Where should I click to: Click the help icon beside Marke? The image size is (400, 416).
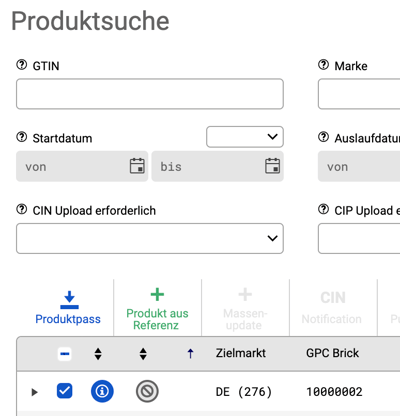323,65
